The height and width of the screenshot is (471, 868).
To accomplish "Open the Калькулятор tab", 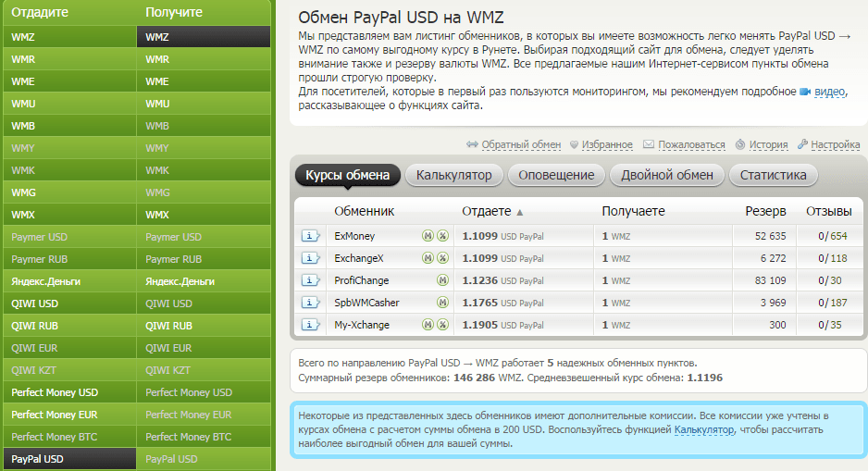I will click(454, 176).
